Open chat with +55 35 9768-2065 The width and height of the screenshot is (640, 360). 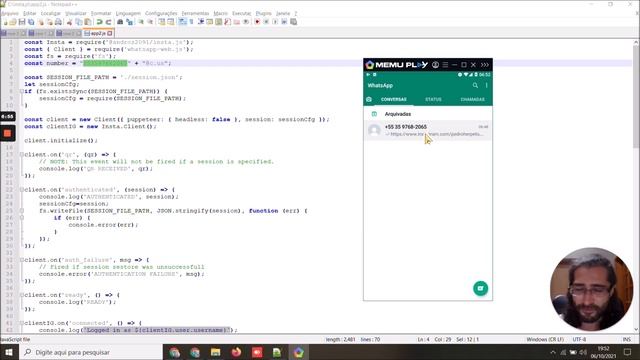tap(428, 130)
